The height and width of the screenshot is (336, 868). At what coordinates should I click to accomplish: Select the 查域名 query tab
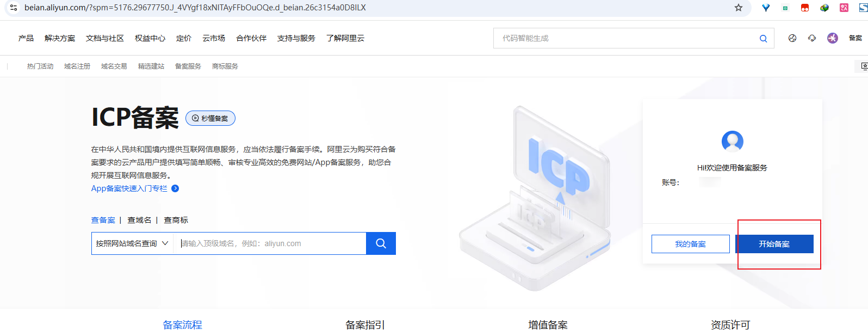point(139,220)
